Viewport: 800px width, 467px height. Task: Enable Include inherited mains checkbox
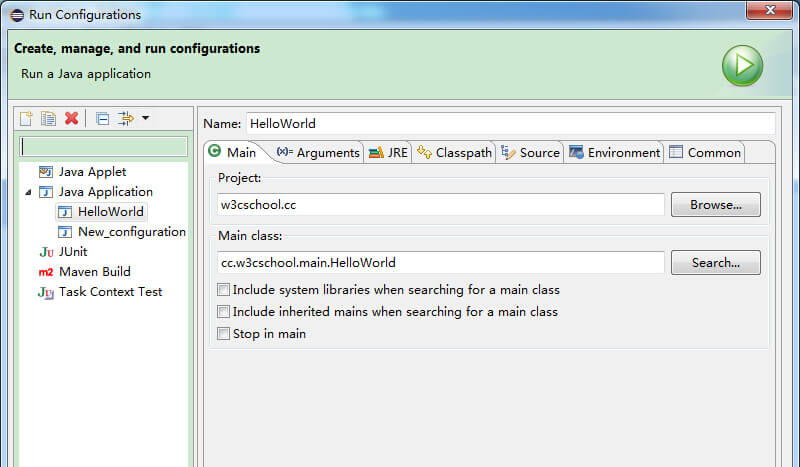224,312
